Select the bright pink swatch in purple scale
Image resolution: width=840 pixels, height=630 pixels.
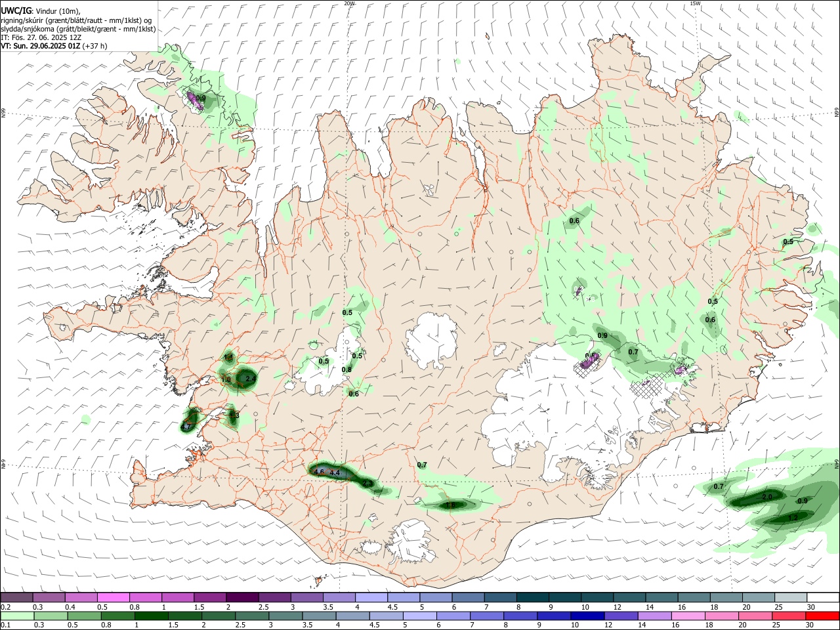pyautogui.click(x=113, y=598)
